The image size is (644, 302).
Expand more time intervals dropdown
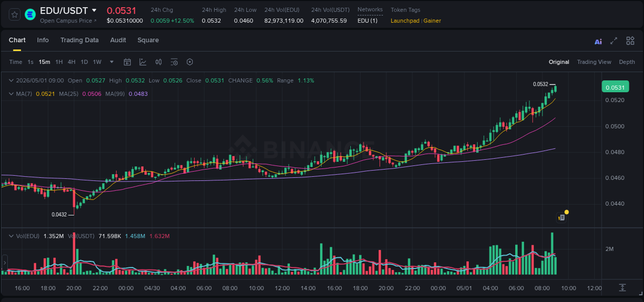[112, 62]
